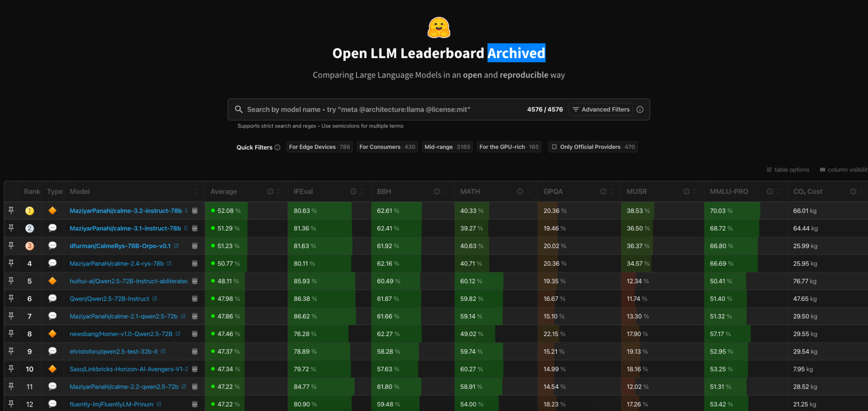The width and height of the screenshot is (868, 411).
Task: Click database icon on CalmeRys-78B-Orpo row
Action: (x=195, y=246)
